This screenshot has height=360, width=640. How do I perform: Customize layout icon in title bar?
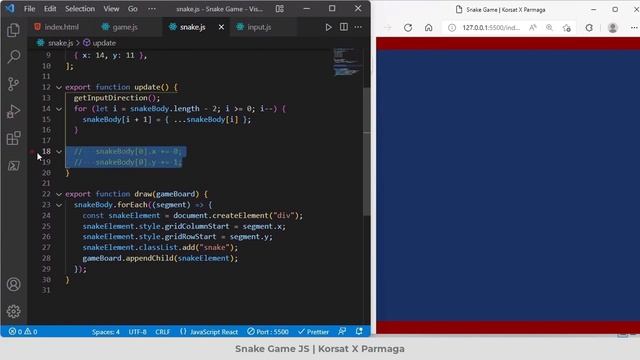pyautogui.click(x=280, y=9)
